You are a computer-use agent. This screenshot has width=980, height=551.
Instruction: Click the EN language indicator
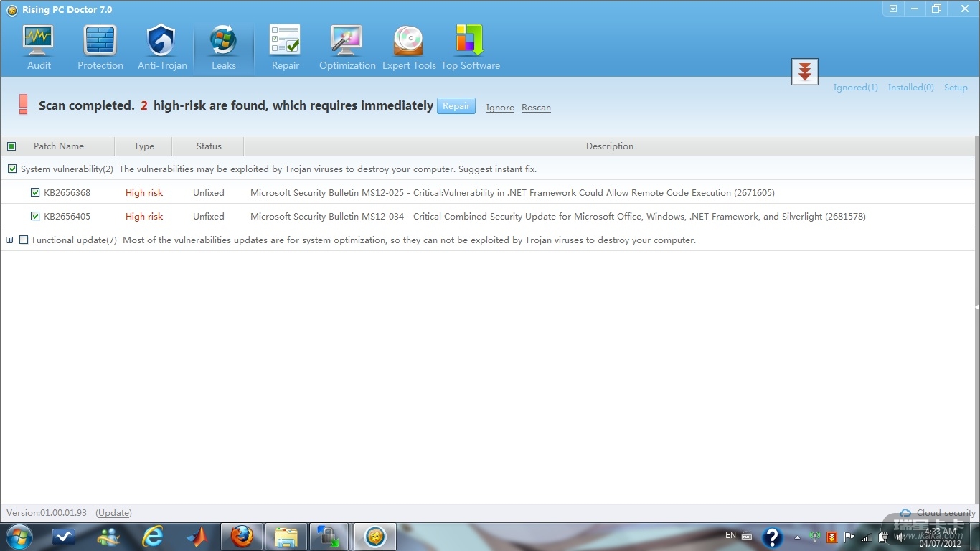click(x=730, y=535)
